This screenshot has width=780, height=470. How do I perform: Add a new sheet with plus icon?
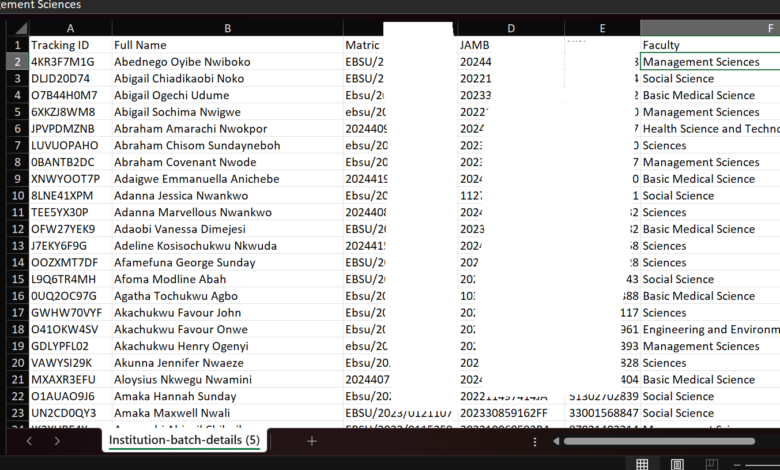click(x=311, y=441)
